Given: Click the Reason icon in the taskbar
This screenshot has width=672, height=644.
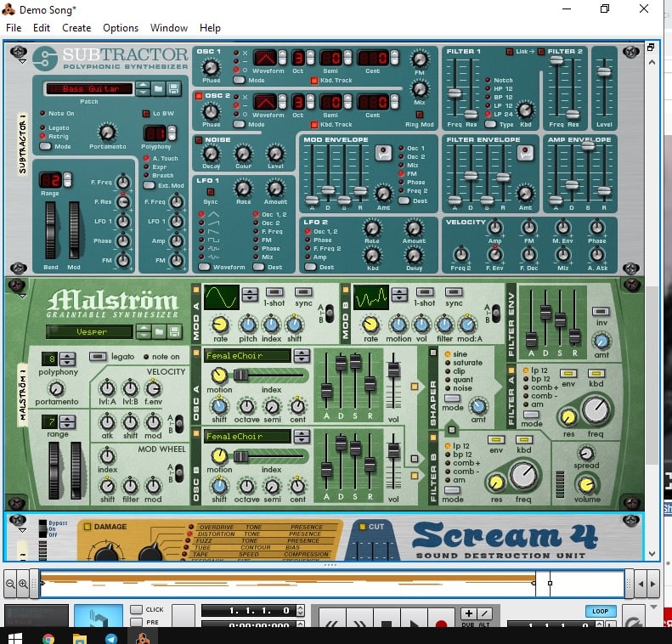Looking at the screenshot, I should tap(143, 639).
